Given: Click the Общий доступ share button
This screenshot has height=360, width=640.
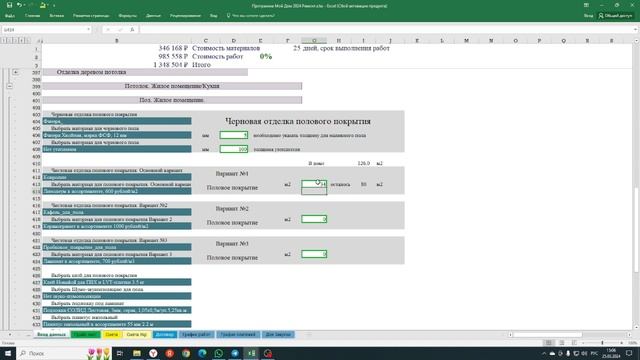Looking at the screenshot, I should (x=616, y=16).
